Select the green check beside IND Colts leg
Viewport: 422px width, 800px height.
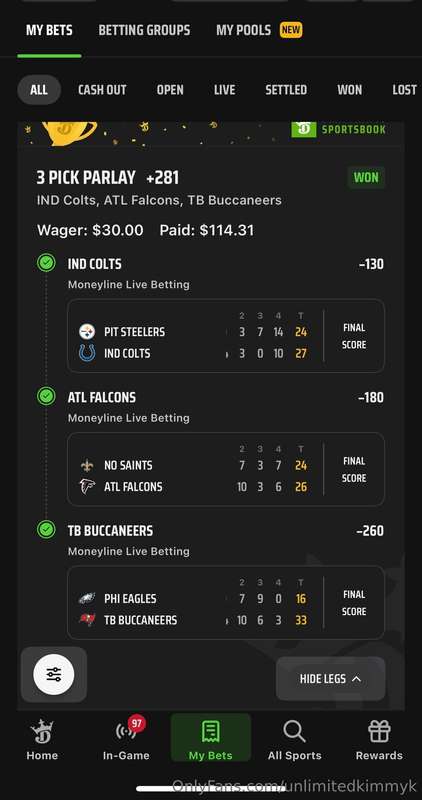point(46,263)
